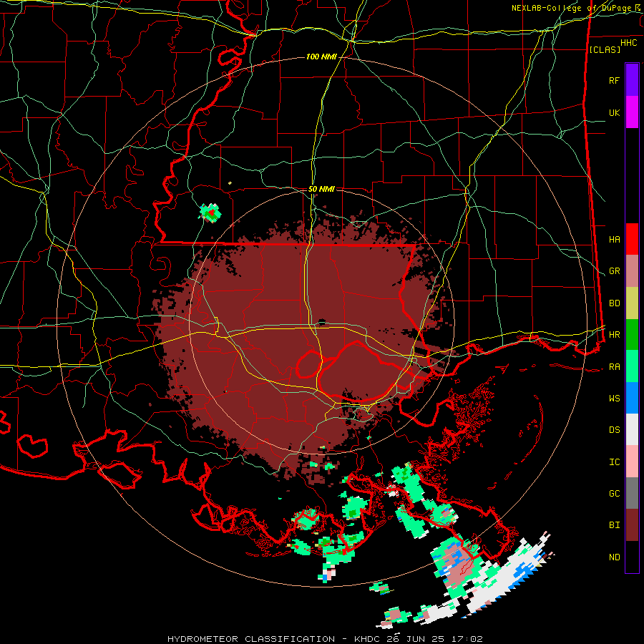Click the WS legend label
Screen dimensions: 644x644
(x=614, y=399)
